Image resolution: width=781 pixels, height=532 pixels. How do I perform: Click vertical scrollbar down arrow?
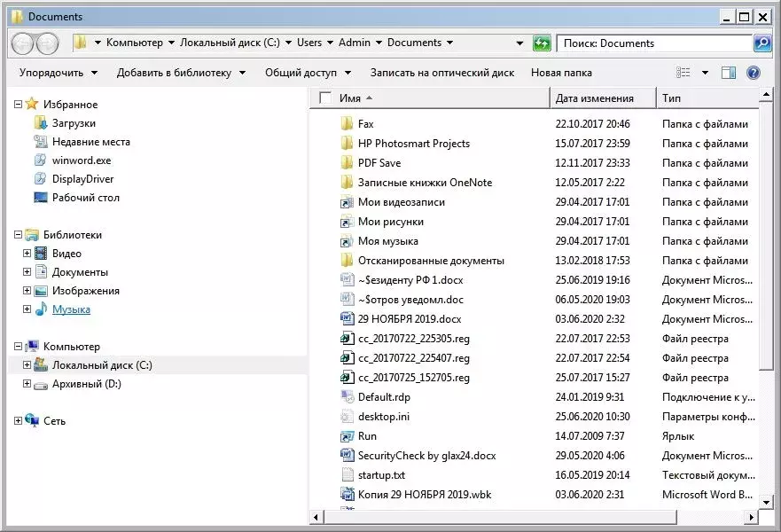(x=766, y=502)
